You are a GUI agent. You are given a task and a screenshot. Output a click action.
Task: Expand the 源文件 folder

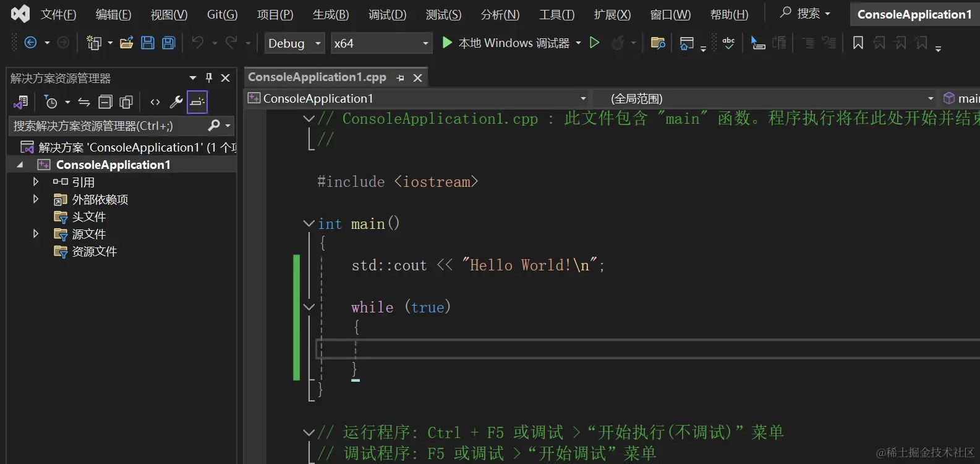(x=36, y=234)
